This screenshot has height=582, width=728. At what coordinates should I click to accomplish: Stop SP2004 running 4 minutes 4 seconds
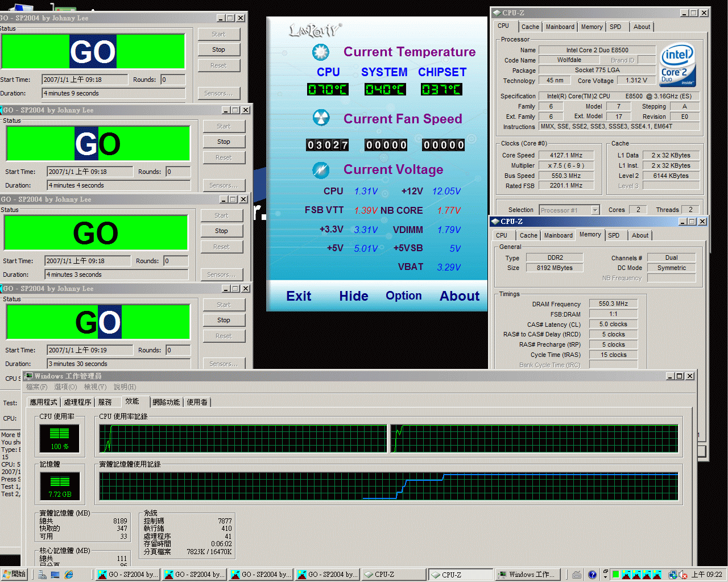[x=224, y=142]
